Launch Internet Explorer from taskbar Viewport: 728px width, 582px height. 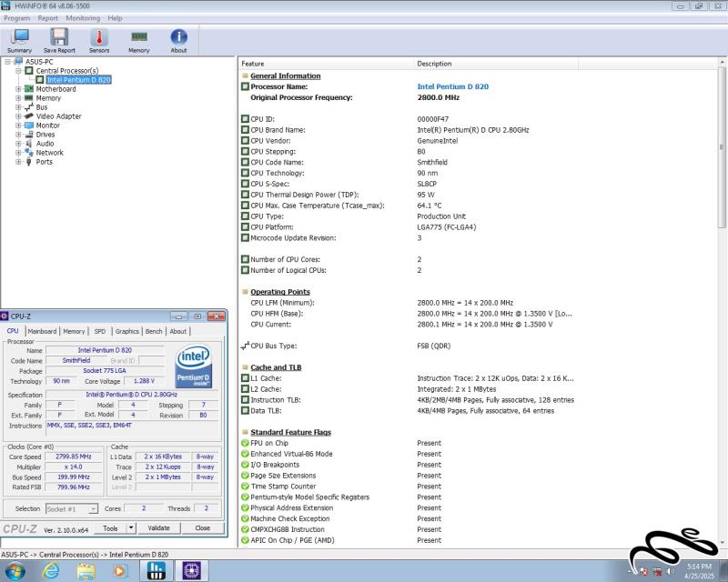pos(51,570)
